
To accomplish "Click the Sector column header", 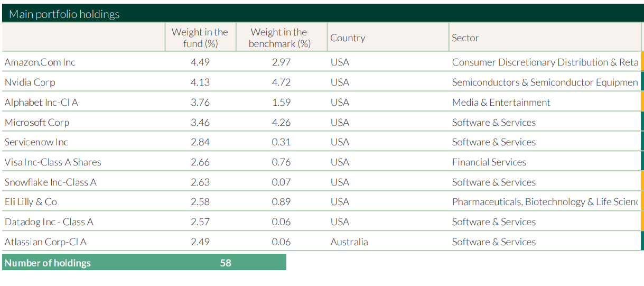I will pos(465,38).
